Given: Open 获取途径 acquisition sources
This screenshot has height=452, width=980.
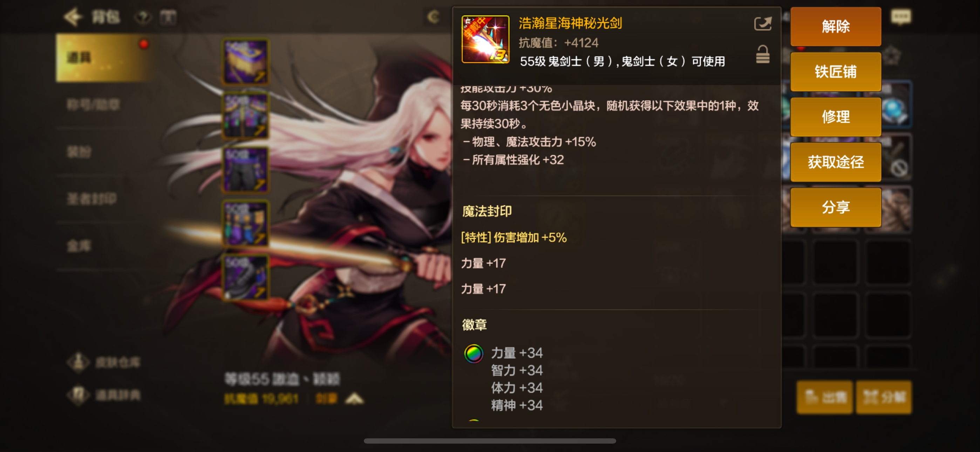Looking at the screenshot, I should tap(836, 162).
